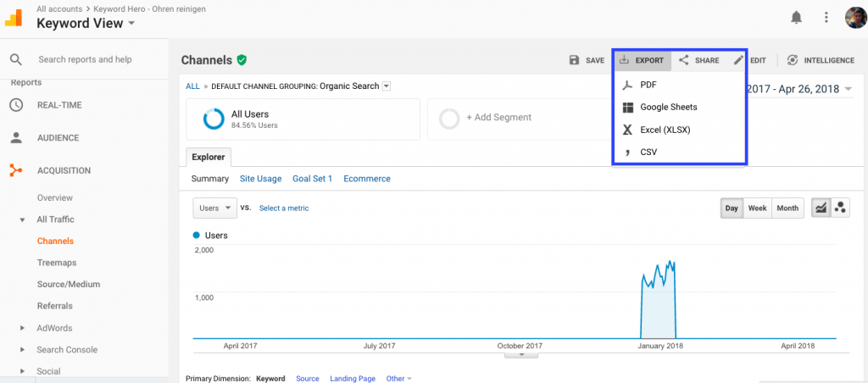The image size is (868, 383).
Task: Click the Share icon
Action: [x=684, y=60]
